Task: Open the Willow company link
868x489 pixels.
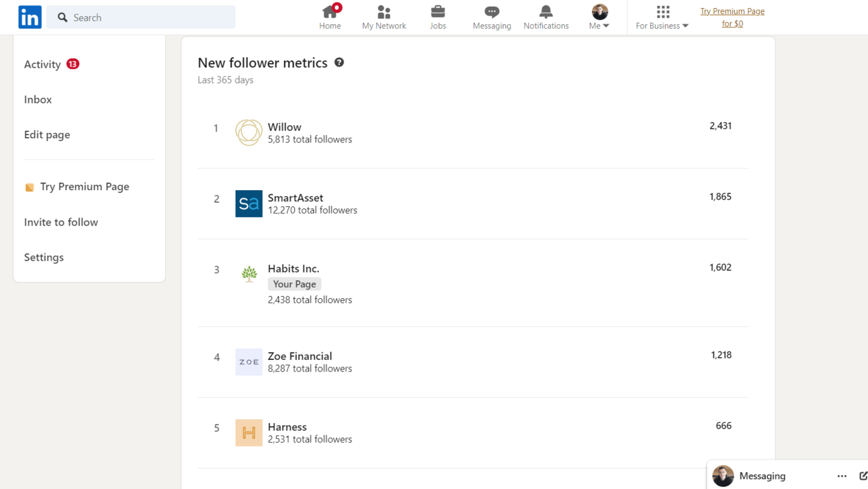Action: click(x=284, y=127)
